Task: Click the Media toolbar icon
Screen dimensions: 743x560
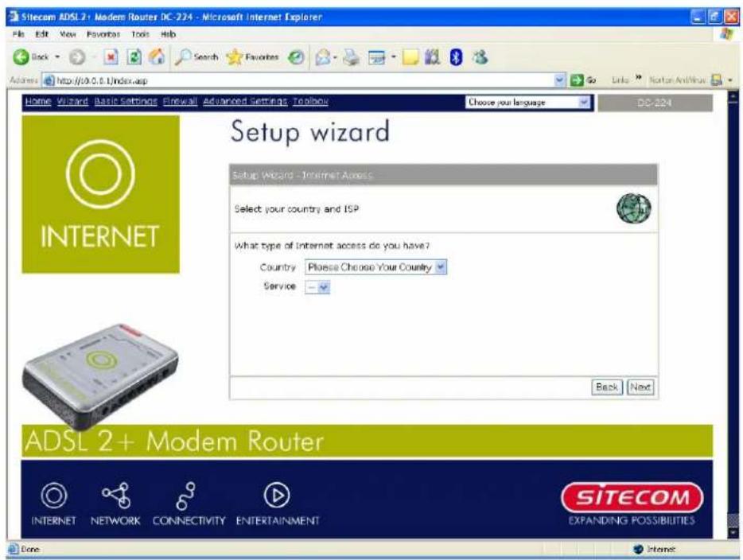Action: [x=297, y=57]
